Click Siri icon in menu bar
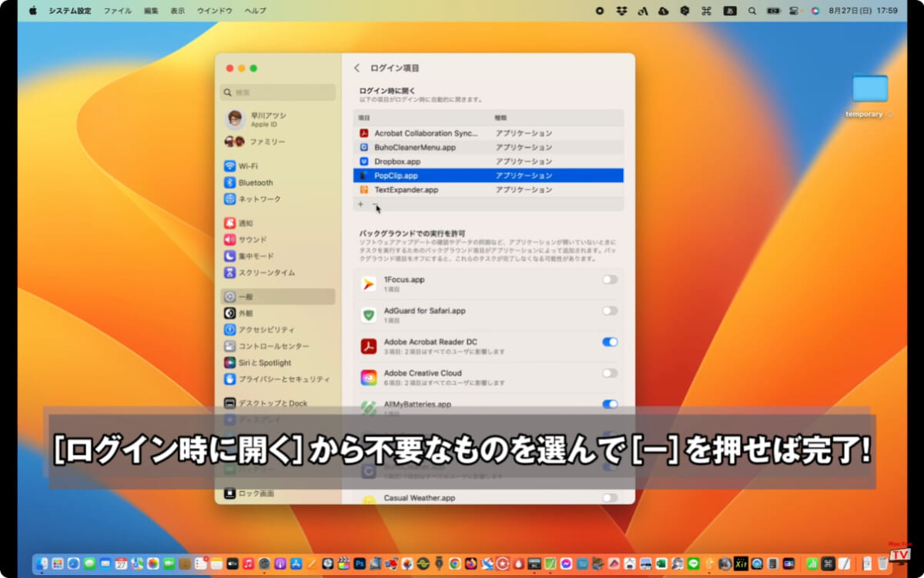 tap(815, 11)
